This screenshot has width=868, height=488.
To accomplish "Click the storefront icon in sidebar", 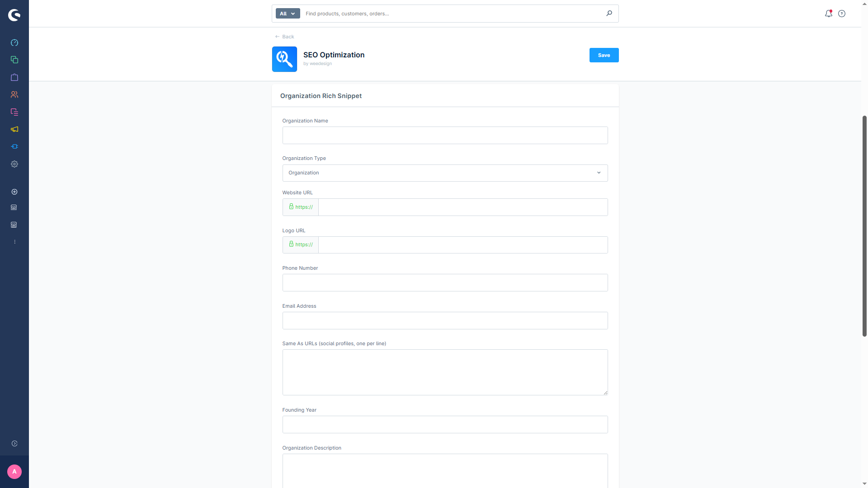I will pyautogui.click(x=14, y=207).
